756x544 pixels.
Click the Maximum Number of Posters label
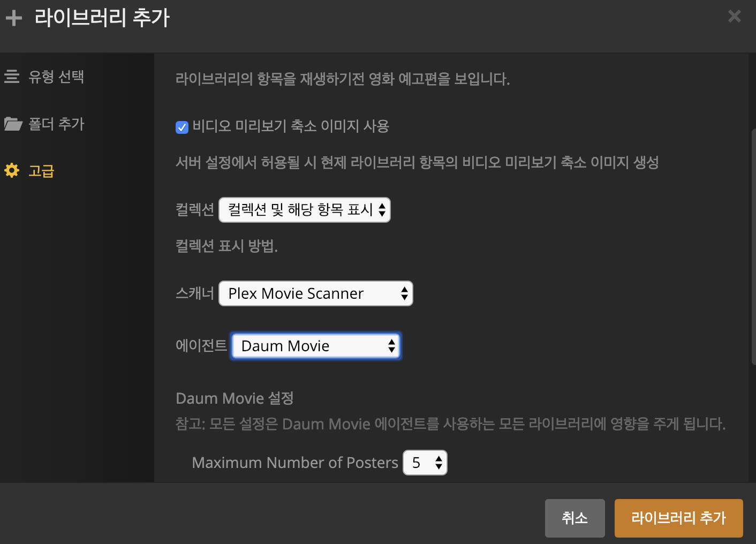coord(295,463)
